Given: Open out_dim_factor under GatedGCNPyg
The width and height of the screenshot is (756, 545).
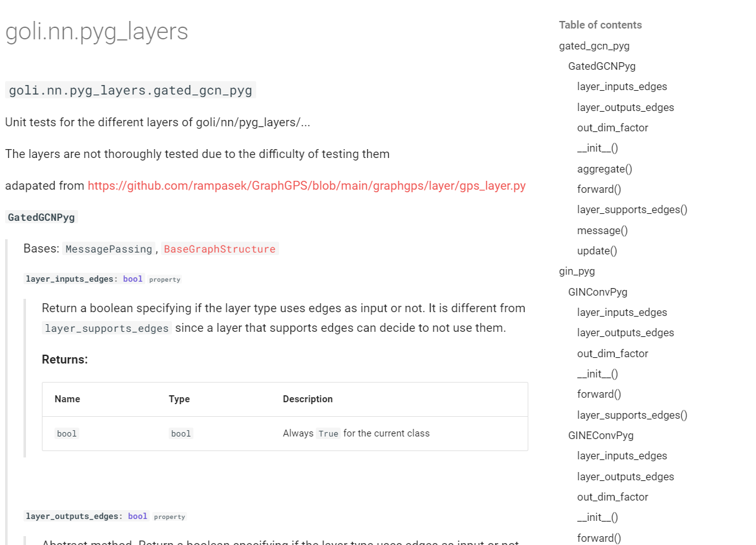Looking at the screenshot, I should click(612, 128).
